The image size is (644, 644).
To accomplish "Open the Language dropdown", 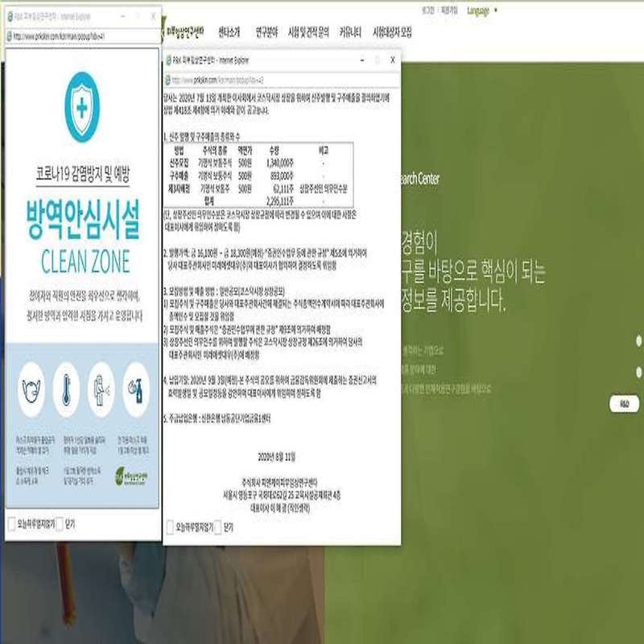I will click(x=482, y=11).
